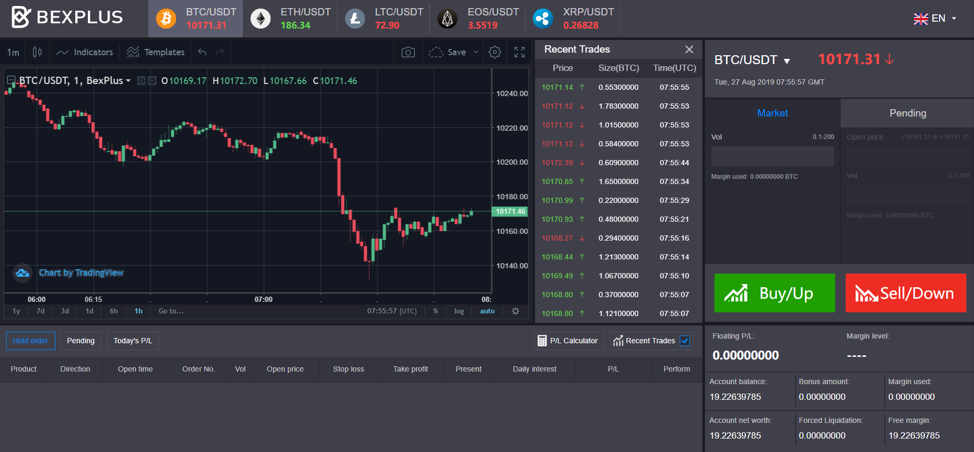This screenshot has width=974, height=452.
Task: Open the candlestick chart style selector
Action: click(37, 52)
